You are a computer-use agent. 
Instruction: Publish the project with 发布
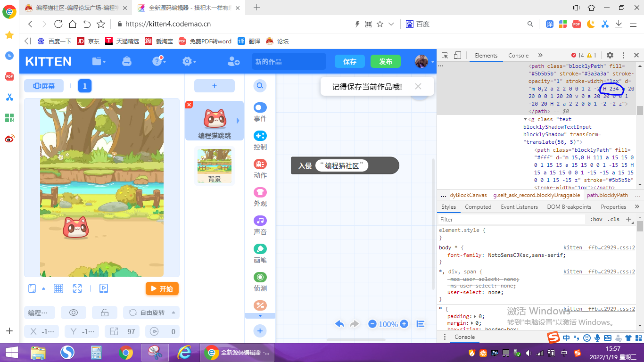coord(386,61)
